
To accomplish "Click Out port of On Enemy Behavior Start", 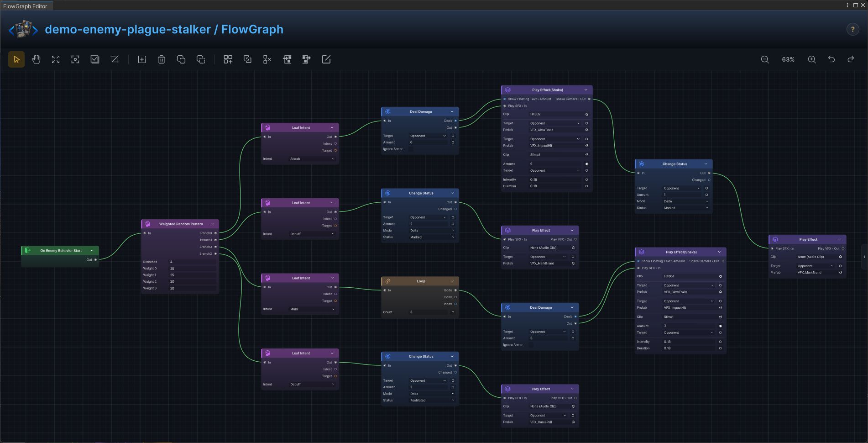I will (x=95, y=259).
